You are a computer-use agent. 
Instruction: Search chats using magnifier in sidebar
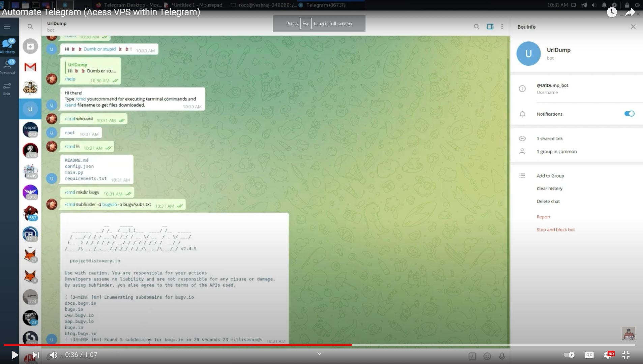pyautogui.click(x=30, y=27)
